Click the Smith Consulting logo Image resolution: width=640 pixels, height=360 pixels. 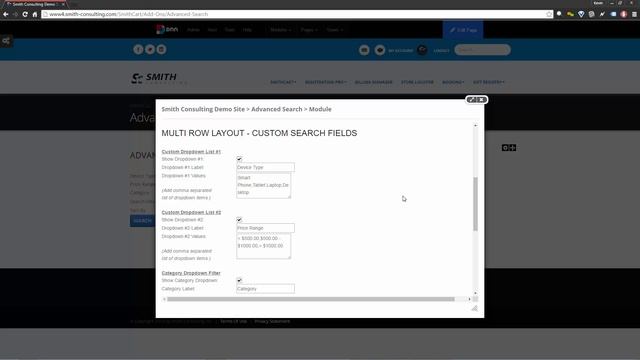coord(159,78)
